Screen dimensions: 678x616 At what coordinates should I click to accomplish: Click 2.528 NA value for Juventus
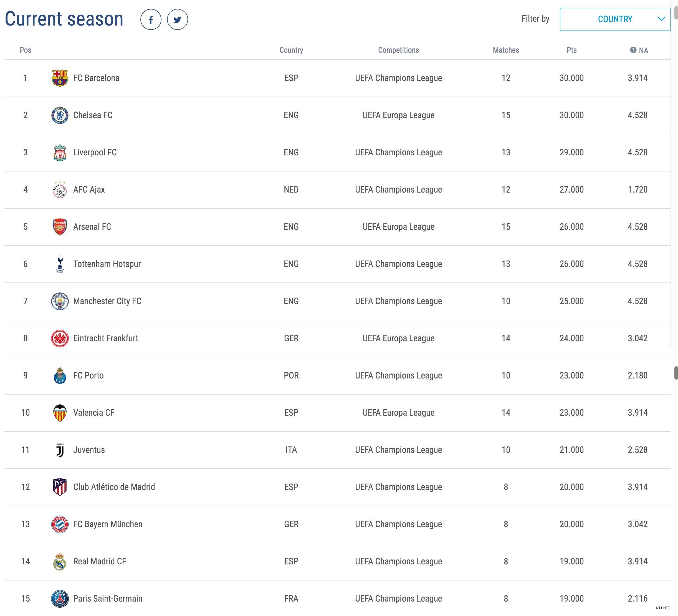(x=638, y=450)
